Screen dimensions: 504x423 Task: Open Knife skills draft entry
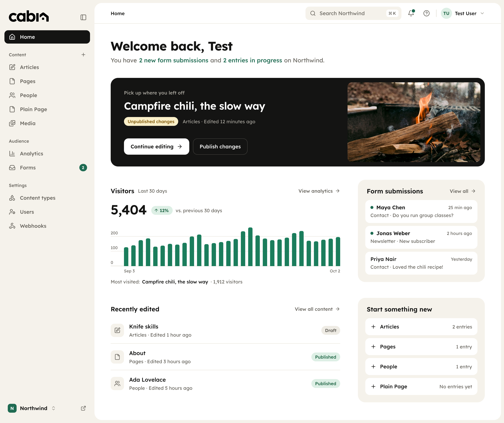(x=225, y=330)
